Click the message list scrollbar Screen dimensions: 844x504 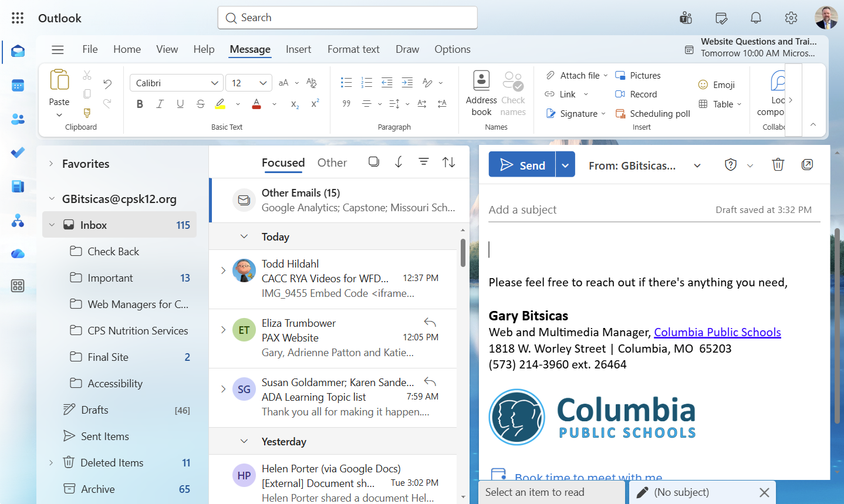pyautogui.click(x=463, y=252)
